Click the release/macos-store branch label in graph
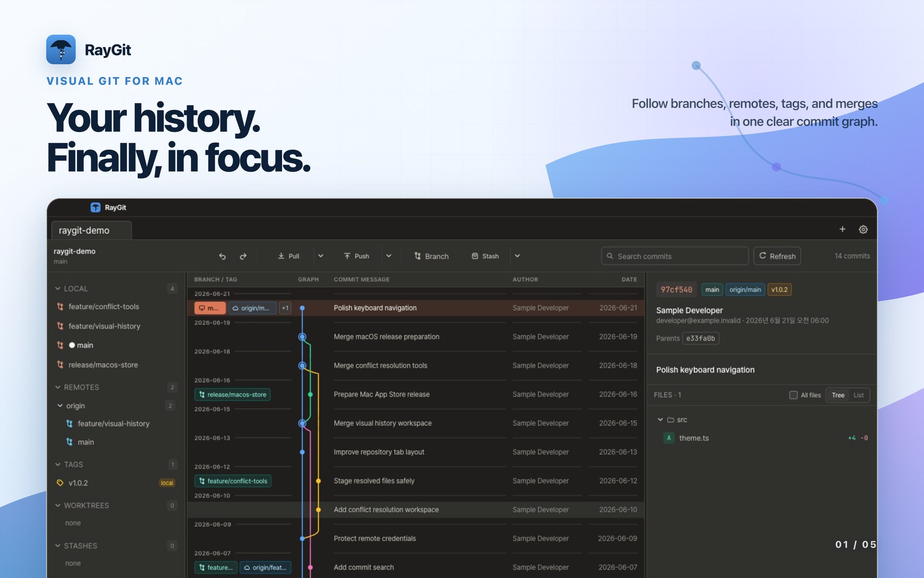This screenshot has height=578, width=924. pos(232,394)
